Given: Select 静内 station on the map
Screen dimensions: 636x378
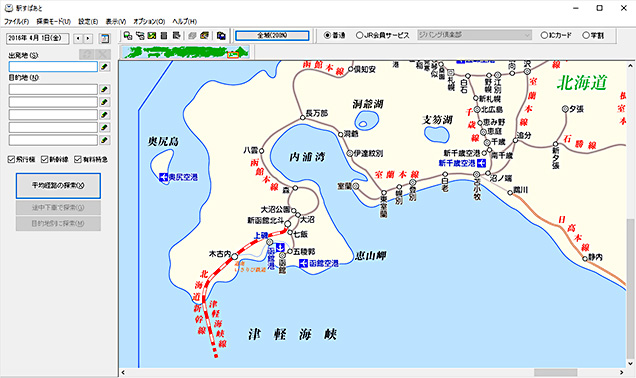Looking at the screenshot, I should point(585,258).
